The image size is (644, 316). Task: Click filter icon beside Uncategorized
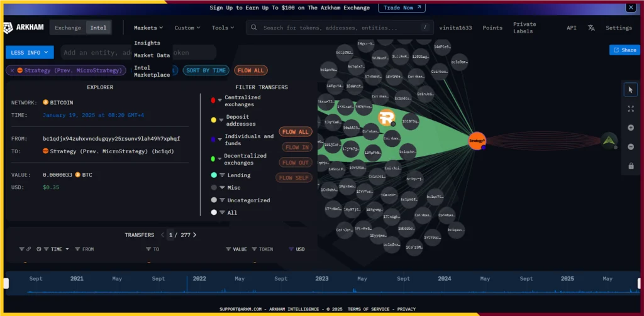[222, 200]
